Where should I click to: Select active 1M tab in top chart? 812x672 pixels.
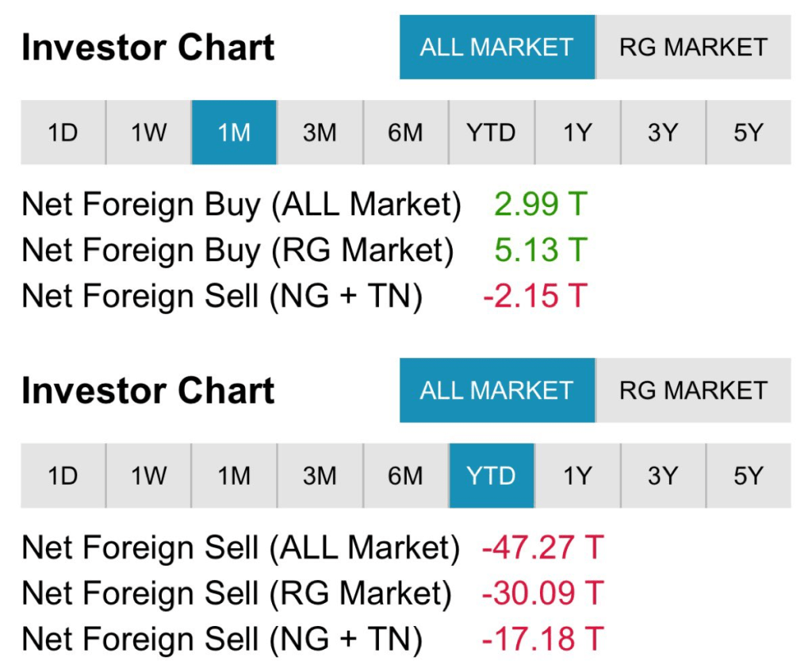pyautogui.click(x=234, y=132)
